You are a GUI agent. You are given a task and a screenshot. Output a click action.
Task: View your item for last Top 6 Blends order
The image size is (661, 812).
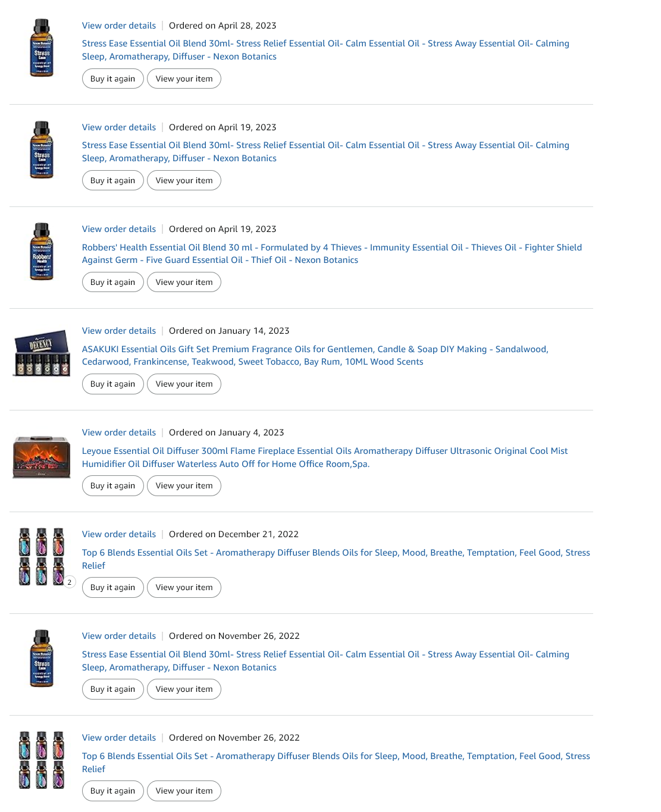(184, 791)
